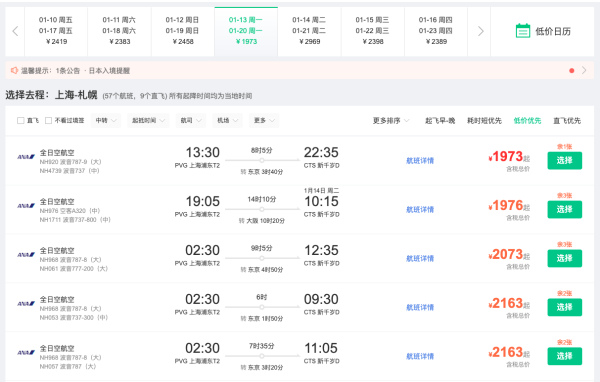Select date tab 01-16 周四 ¥2389
600x382 pixels.
[435, 31]
